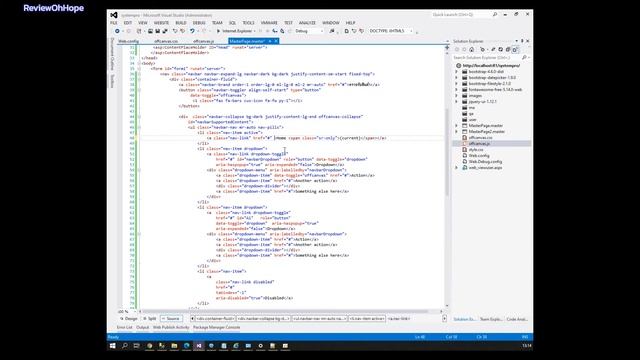Image resolution: width=640 pixels, height=360 pixels.
Task: Open the Debug configuration dropdown
Action: click(309, 31)
